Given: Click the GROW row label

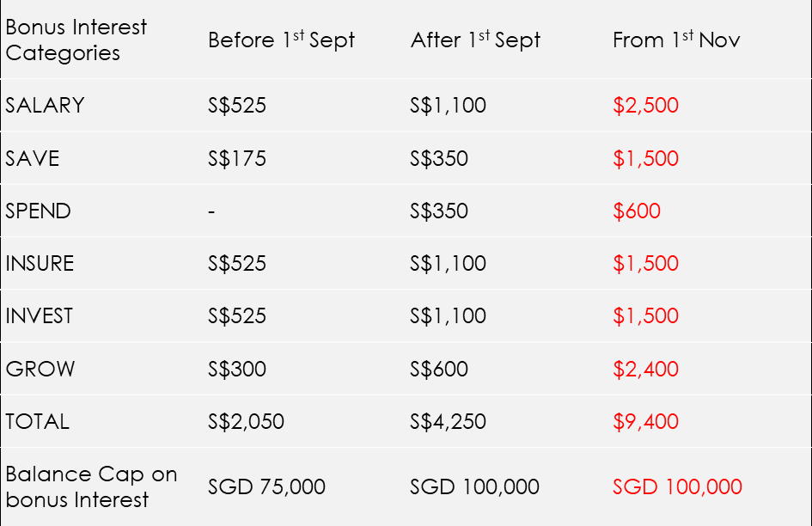Looking at the screenshot, I should (40, 369).
